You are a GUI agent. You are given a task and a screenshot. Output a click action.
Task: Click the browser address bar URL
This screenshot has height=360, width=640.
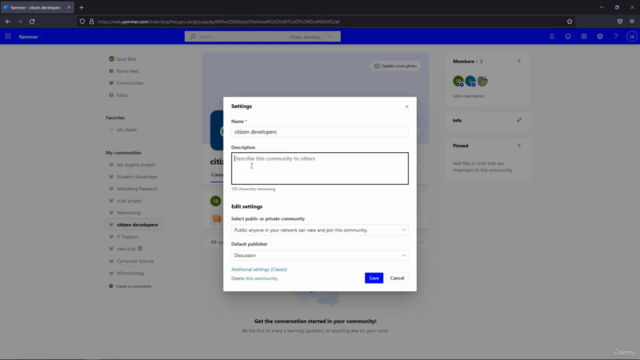[218, 22]
